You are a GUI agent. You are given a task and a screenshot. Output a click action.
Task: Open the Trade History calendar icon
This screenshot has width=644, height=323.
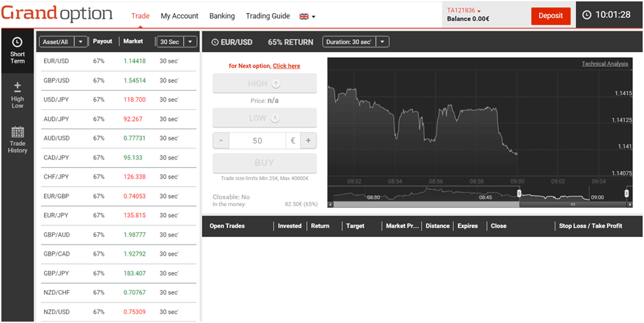tap(18, 132)
